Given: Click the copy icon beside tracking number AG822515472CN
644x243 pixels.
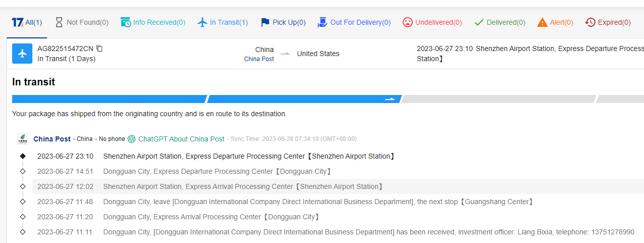Looking at the screenshot, I should tap(100, 48).
